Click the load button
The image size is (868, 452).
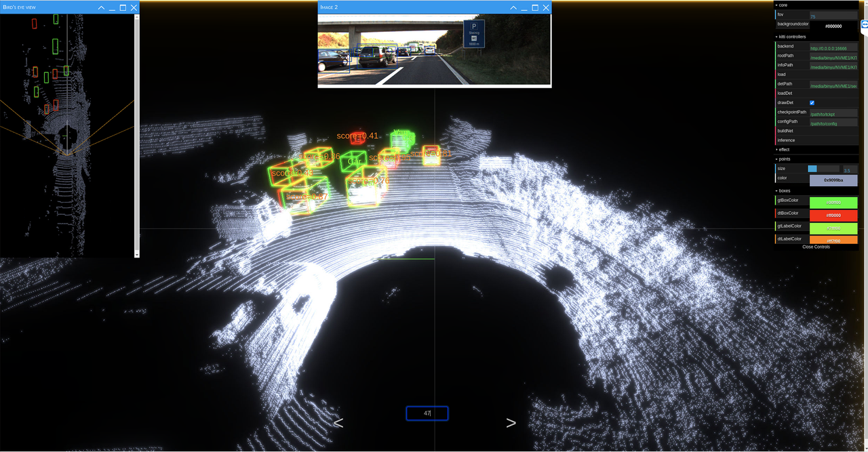coord(814,74)
